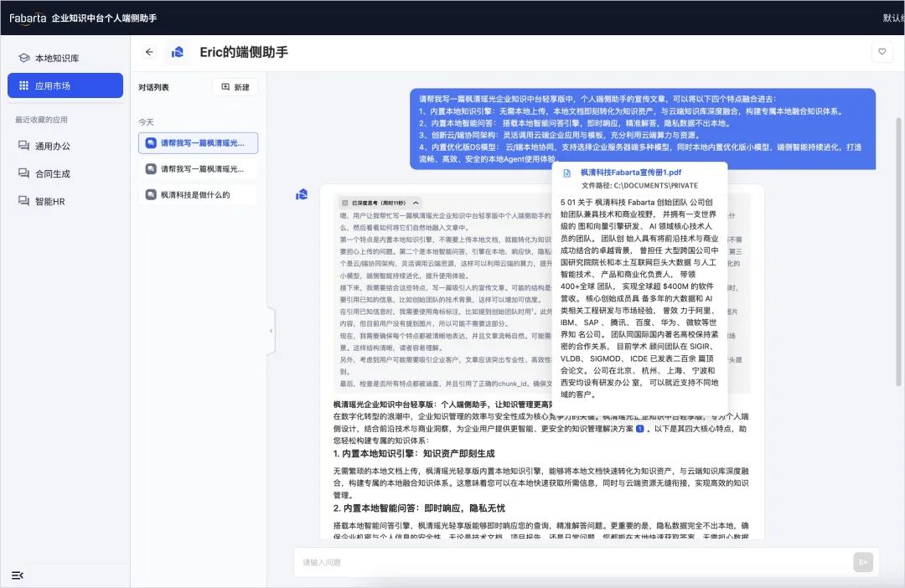
Task: Click the 文件路径 C:\DOCUMENTS\PRIVATE text
Action: (639, 186)
